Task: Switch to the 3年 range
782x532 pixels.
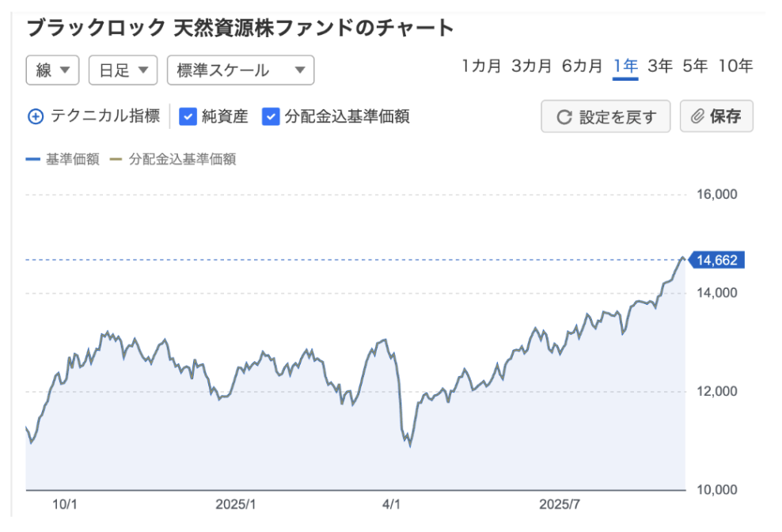Action: click(x=660, y=66)
